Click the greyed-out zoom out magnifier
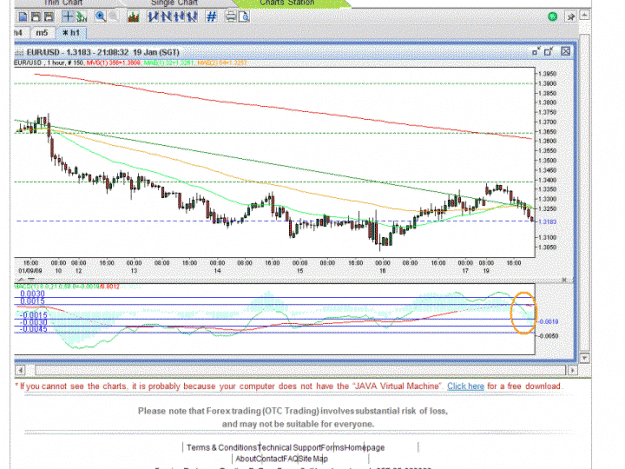This screenshot has width=625, height=469. [114, 17]
